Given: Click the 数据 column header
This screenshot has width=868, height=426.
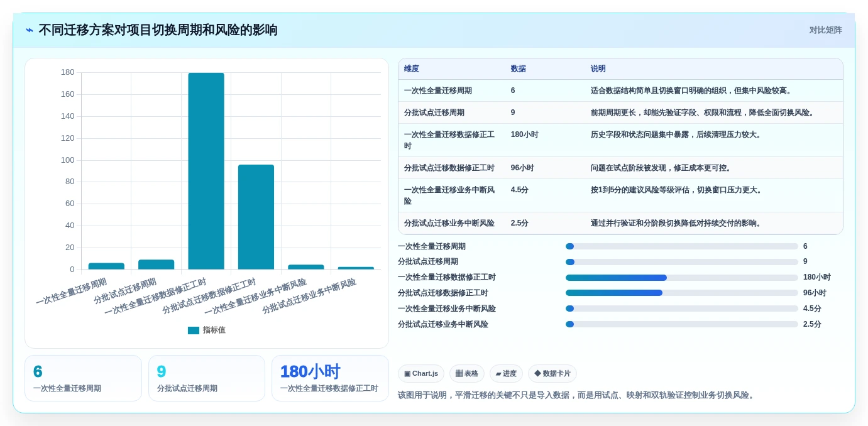Looking at the screenshot, I should [519, 69].
